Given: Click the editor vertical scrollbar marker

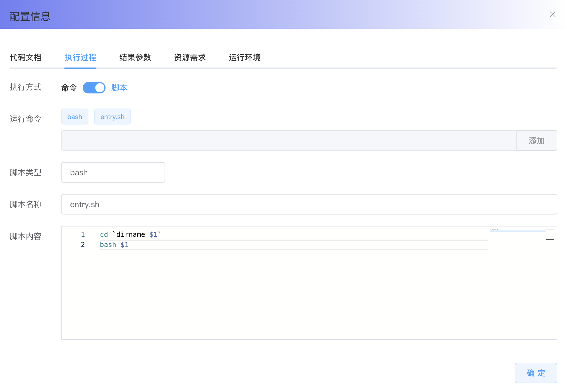Looking at the screenshot, I should coord(550,240).
